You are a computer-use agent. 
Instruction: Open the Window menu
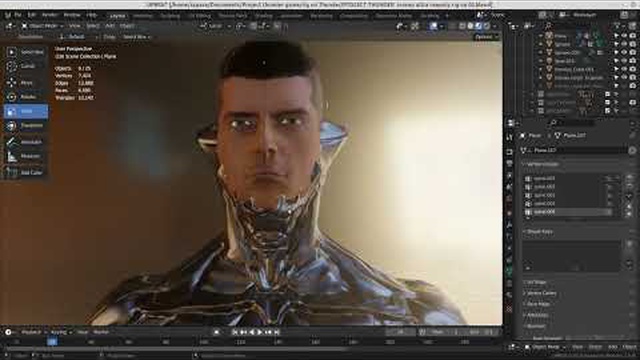tap(72, 15)
